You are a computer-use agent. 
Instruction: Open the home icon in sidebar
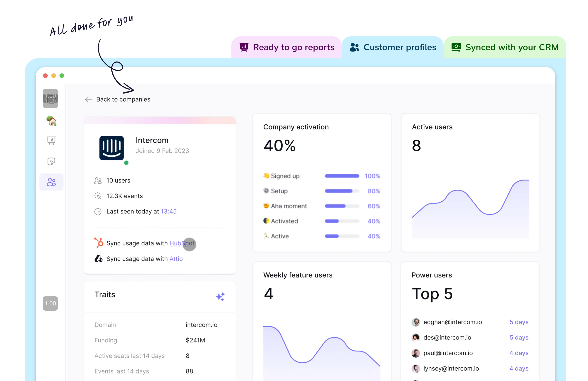click(51, 121)
